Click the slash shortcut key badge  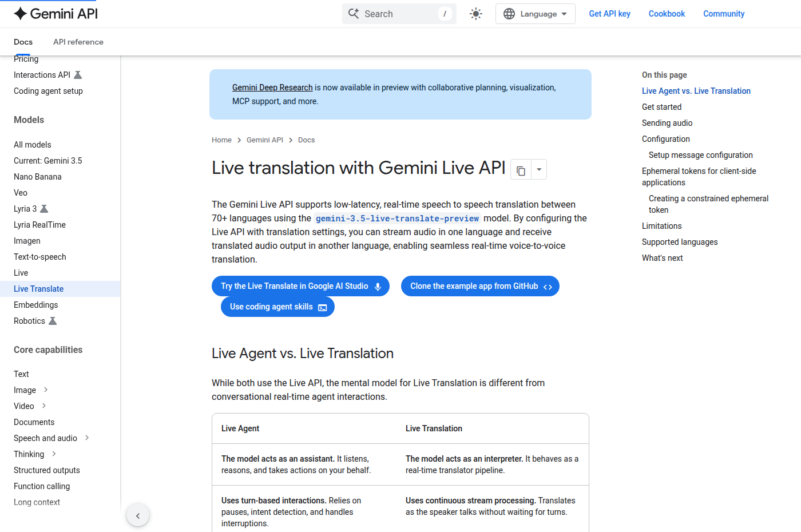point(445,14)
